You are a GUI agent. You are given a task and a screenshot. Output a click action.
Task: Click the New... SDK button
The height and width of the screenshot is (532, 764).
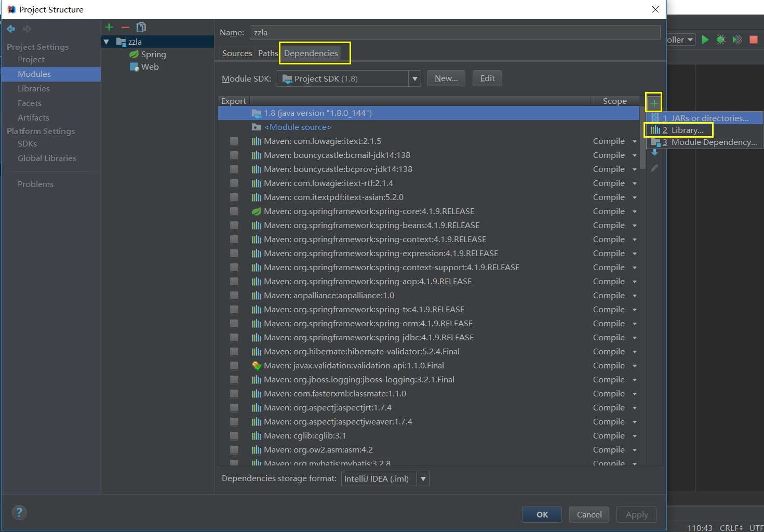(446, 78)
